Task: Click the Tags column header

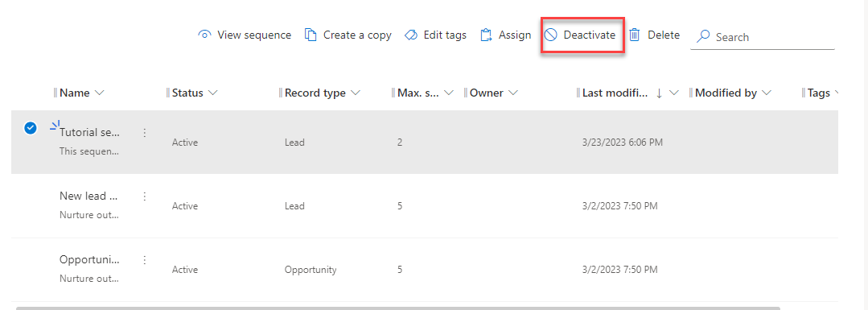Action: [x=819, y=93]
